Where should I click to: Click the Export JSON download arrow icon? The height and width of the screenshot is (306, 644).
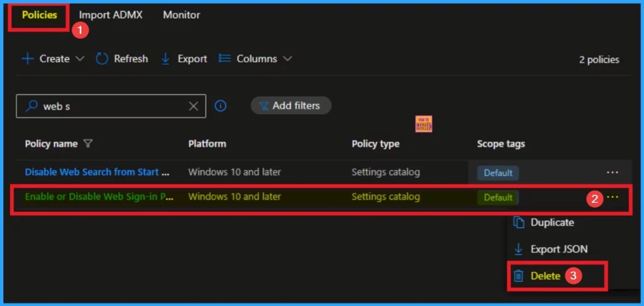click(519, 249)
